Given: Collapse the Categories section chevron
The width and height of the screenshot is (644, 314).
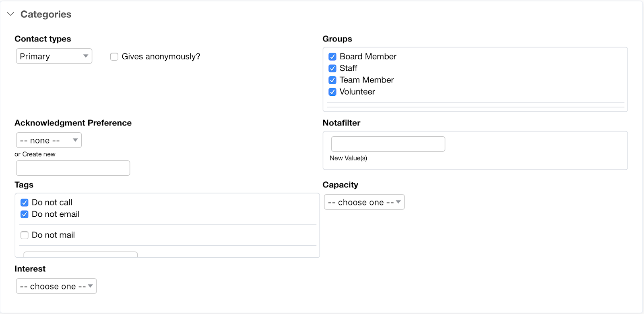Looking at the screenshot, I should pos(11,14).
